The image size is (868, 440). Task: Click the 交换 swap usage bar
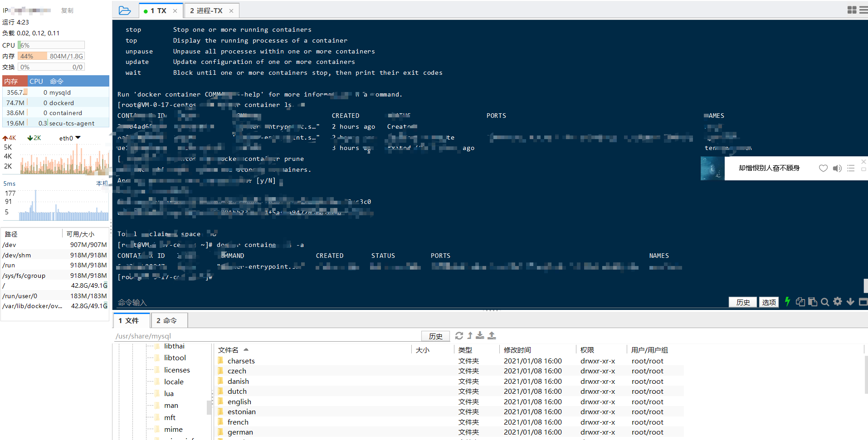pyautogui.click(x=51, y=67)
